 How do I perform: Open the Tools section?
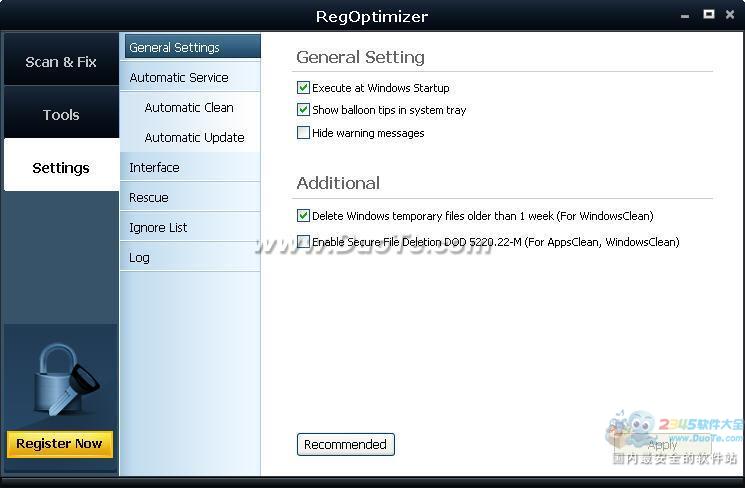pyautogui.click(x=61, y=113)
